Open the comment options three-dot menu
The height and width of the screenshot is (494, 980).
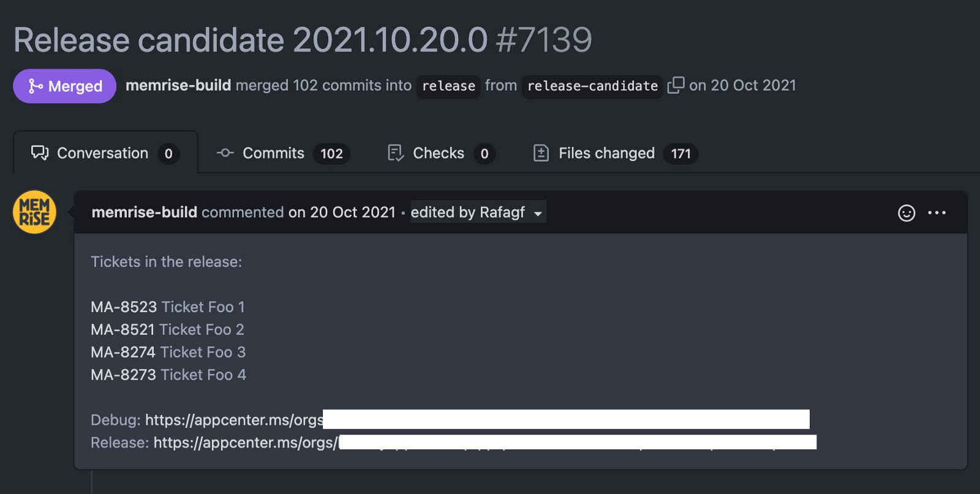tap(937, 212)
